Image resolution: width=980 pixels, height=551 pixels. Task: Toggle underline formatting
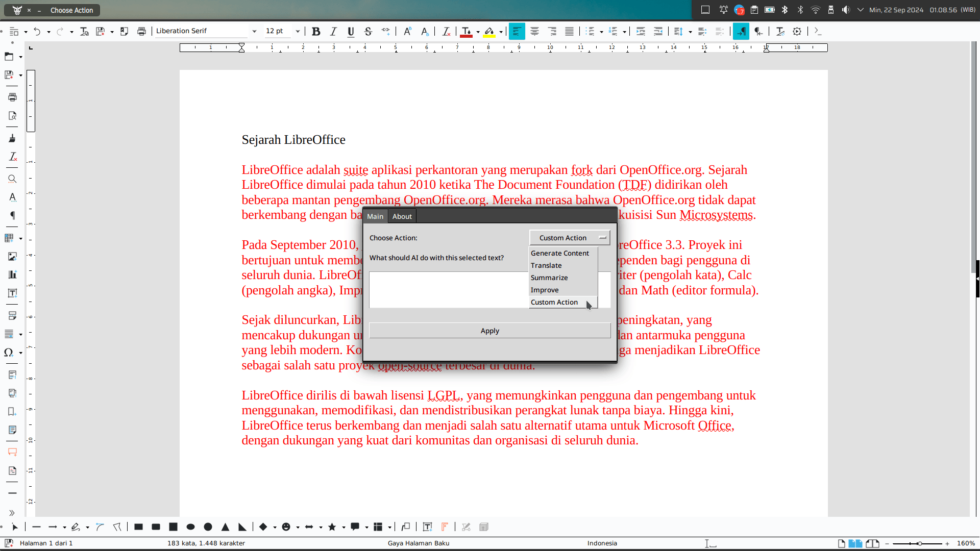pyautogui.click(x=351, y=32)
